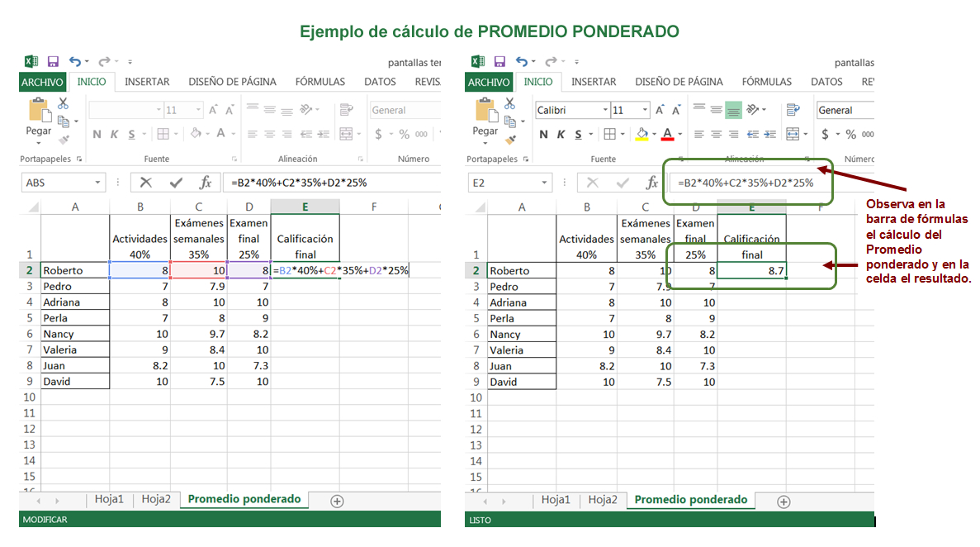Select column E header in left window
980x547 pixels.
305,207
